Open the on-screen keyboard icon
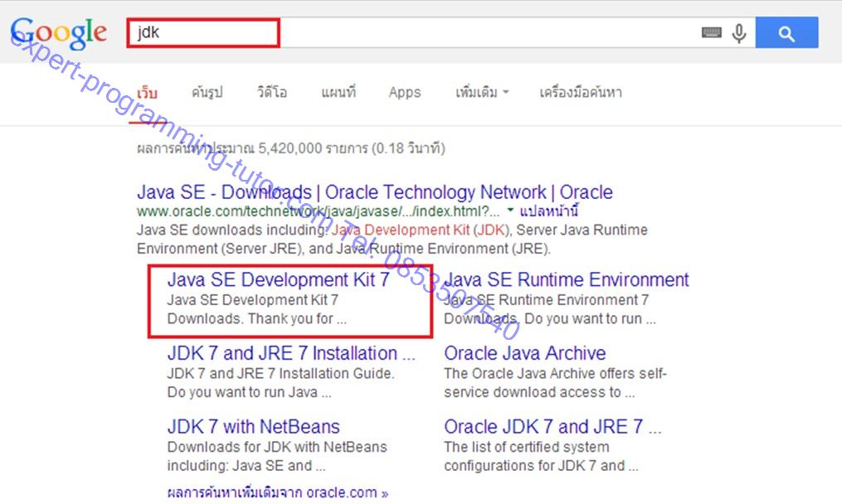 point(712,32)
